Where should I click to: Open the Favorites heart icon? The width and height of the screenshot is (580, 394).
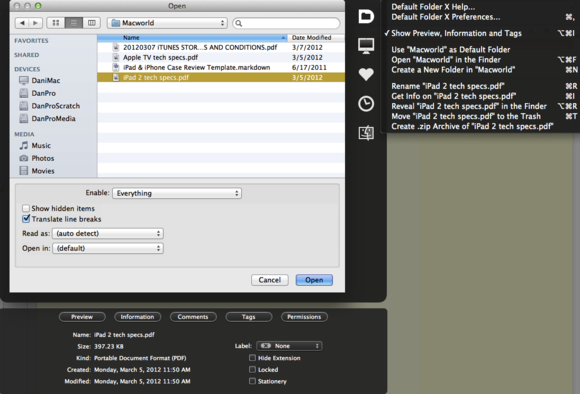point(366,74)
